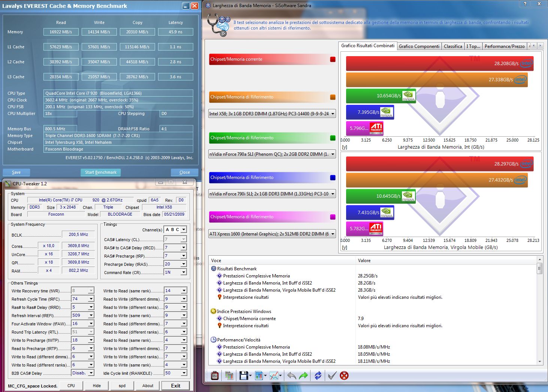Open save icon's dropdown arrow in Sandra toolbar

(x=250, y=376)
